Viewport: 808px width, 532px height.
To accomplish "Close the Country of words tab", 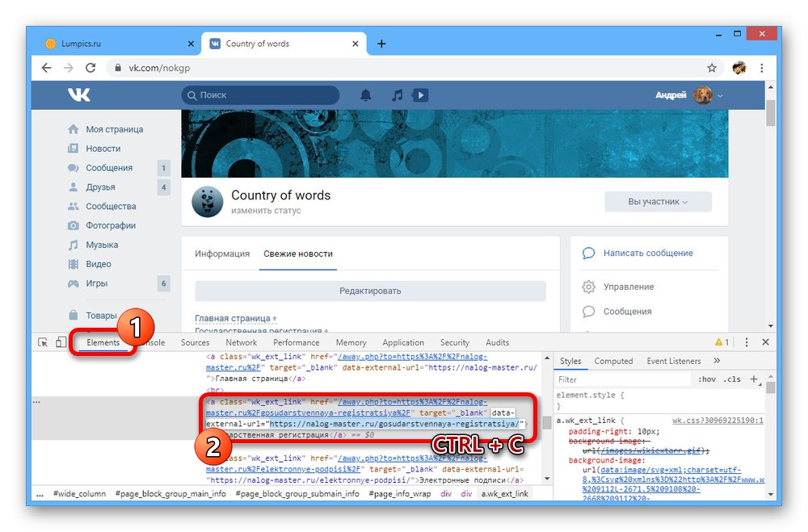I will 355,44.
